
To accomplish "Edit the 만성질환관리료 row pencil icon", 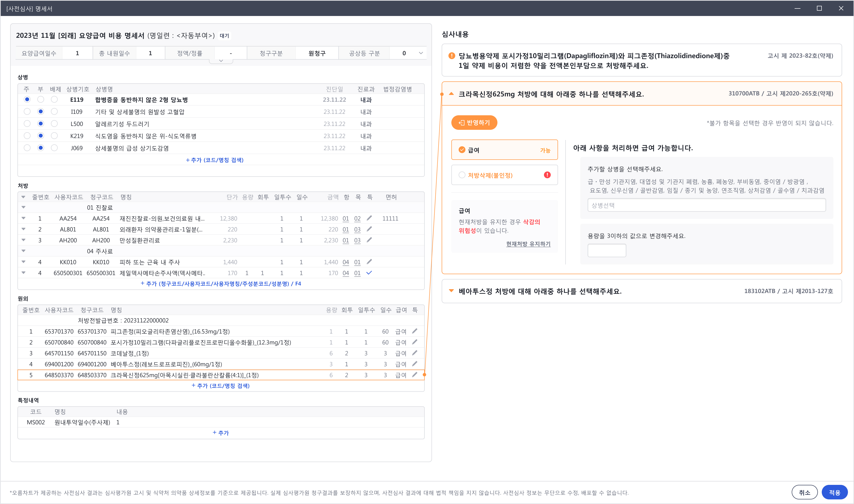I will (369, 240).
